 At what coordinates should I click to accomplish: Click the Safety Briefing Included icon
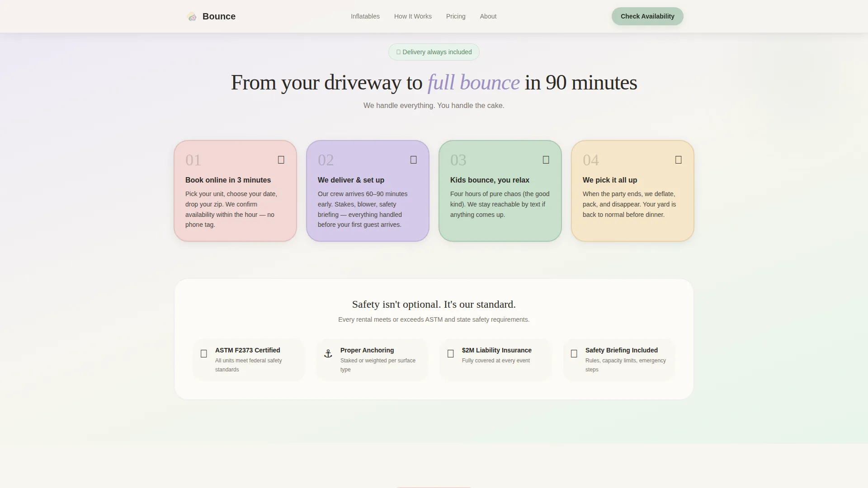click(574, 354)
